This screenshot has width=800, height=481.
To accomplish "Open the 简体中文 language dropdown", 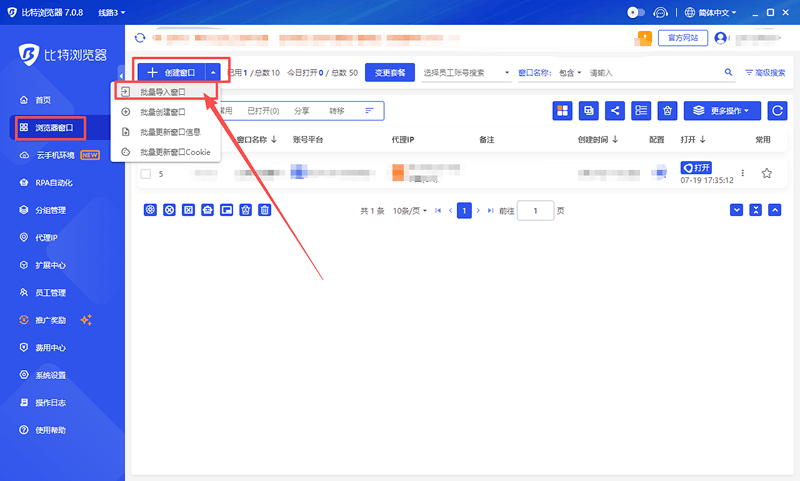I will (x=711, y=13).
